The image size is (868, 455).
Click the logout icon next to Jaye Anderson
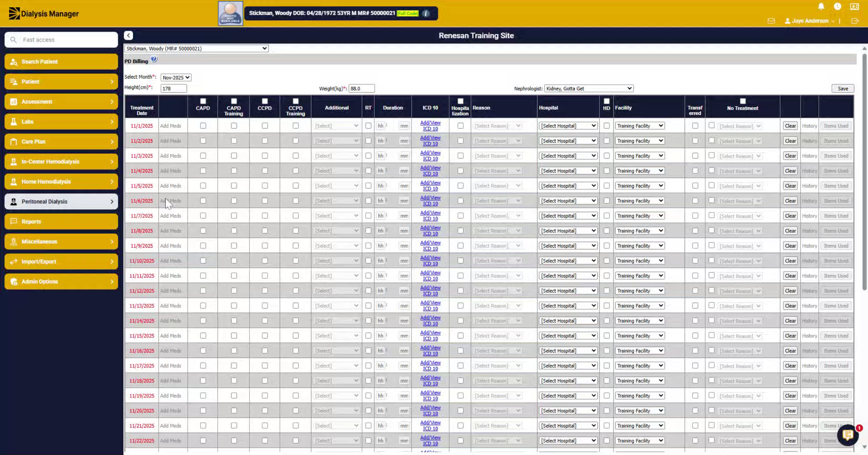(855, 21)
